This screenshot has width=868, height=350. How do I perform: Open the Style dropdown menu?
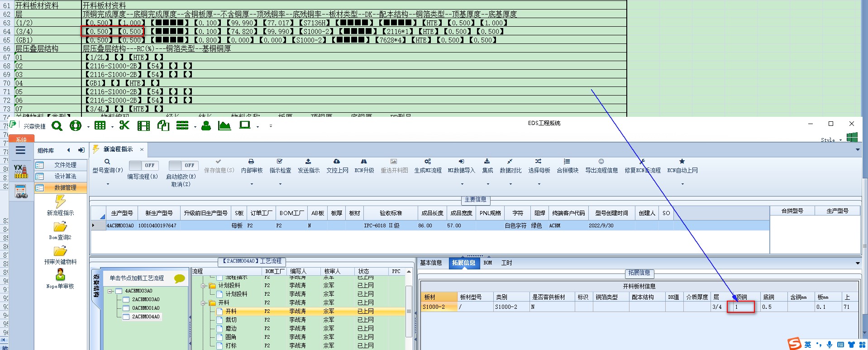(x=831, y=140)
